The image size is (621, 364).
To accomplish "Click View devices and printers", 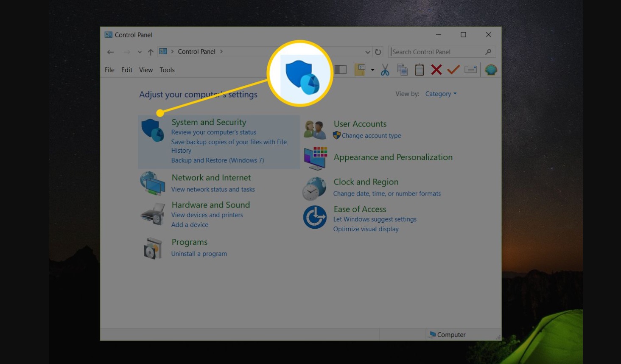I will click(207, 215).
